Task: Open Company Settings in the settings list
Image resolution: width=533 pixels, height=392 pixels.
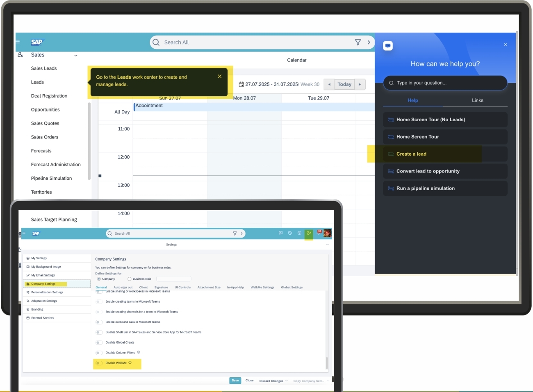Action: click(57, 284)
